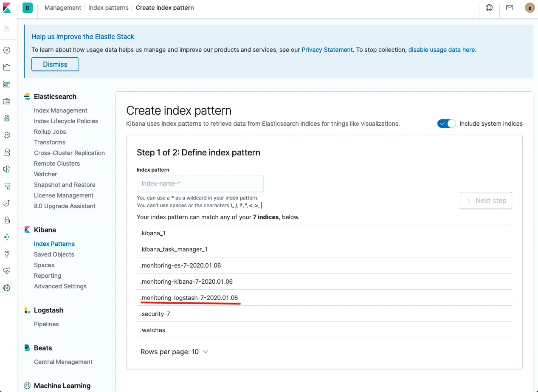Open the user avatar menu

tap(530, 8)
